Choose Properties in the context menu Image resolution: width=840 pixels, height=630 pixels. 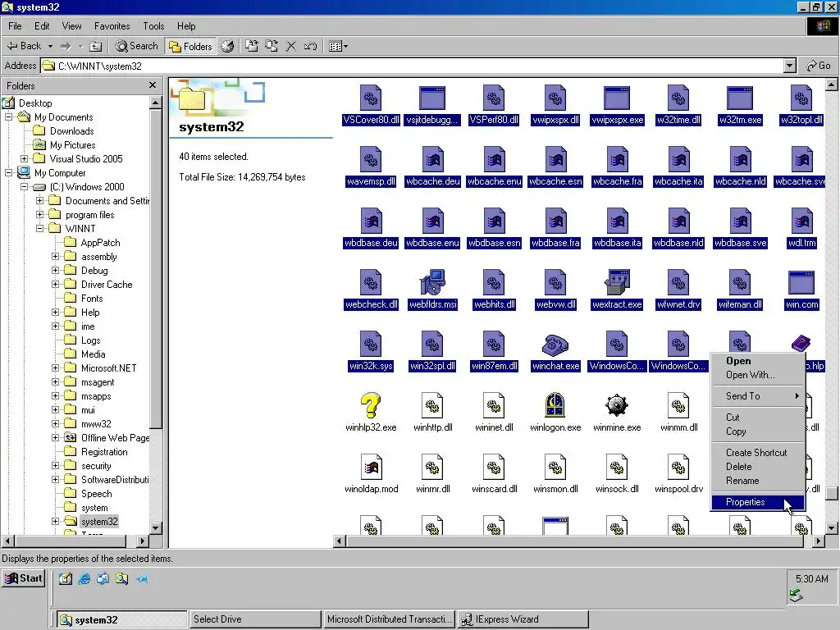757,502
